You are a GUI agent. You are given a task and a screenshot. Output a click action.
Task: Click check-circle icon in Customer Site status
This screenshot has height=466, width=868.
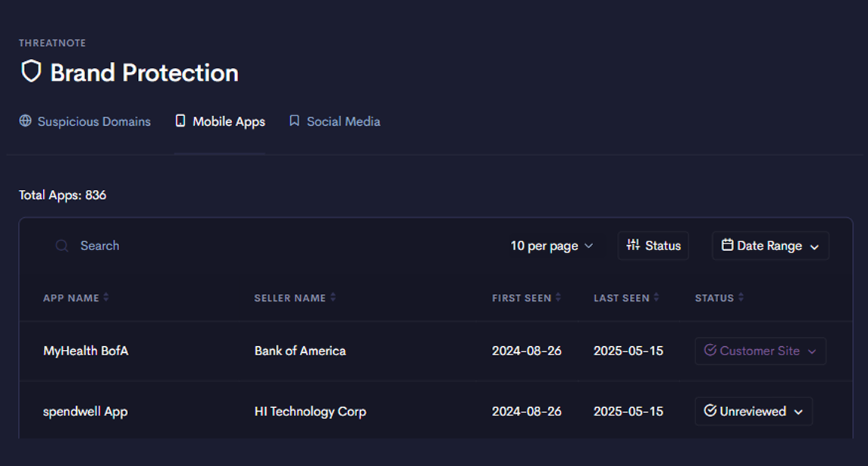(711, 350)
